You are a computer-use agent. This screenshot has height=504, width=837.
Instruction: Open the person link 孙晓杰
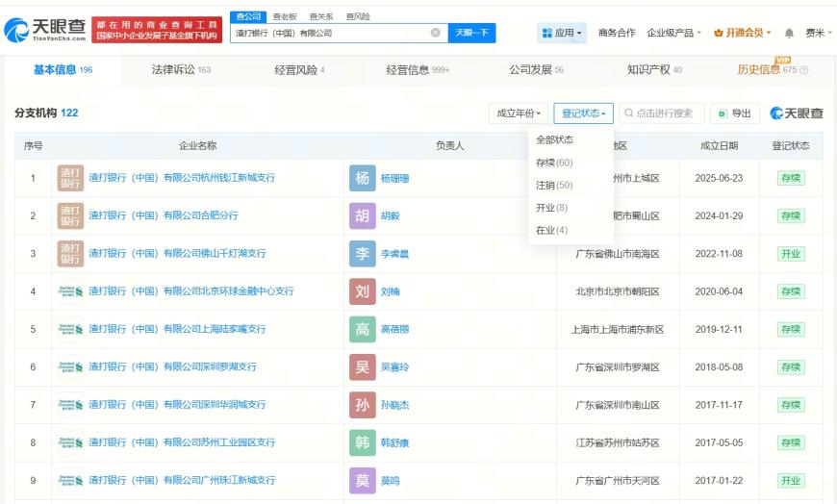coord(395,405)
